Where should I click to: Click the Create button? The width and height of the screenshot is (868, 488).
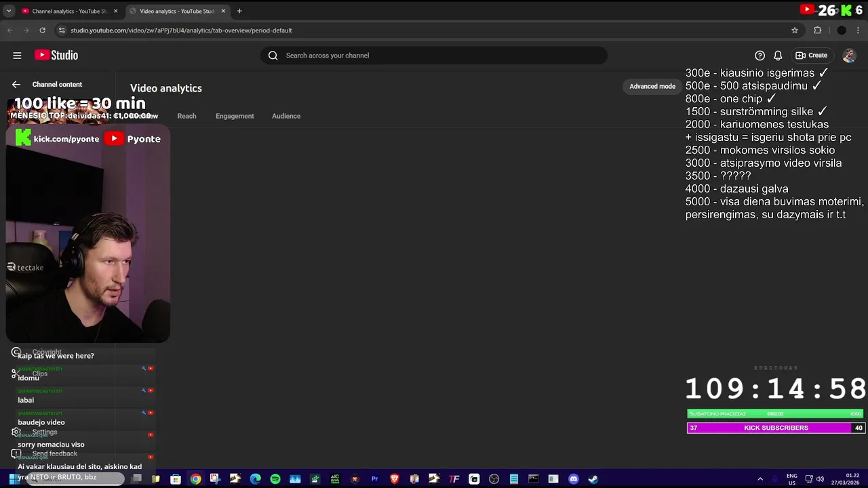click(812, 56)
